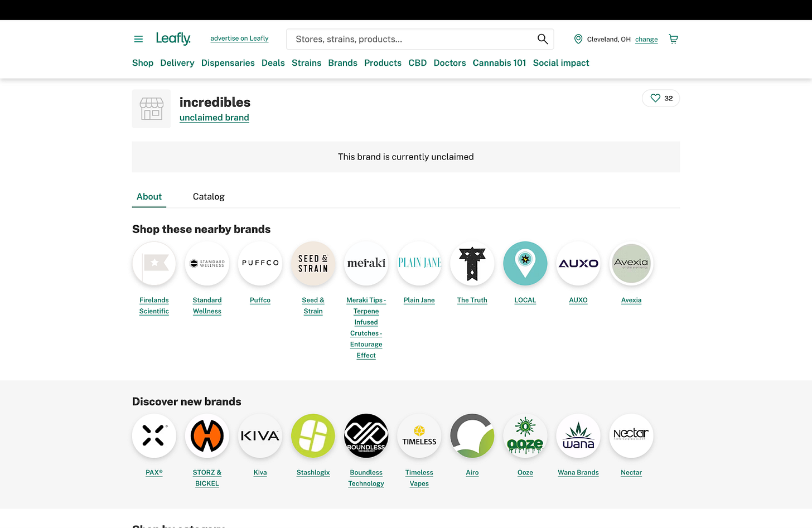
Task: Click Puffco brand logo
Action: pos(260,263)
